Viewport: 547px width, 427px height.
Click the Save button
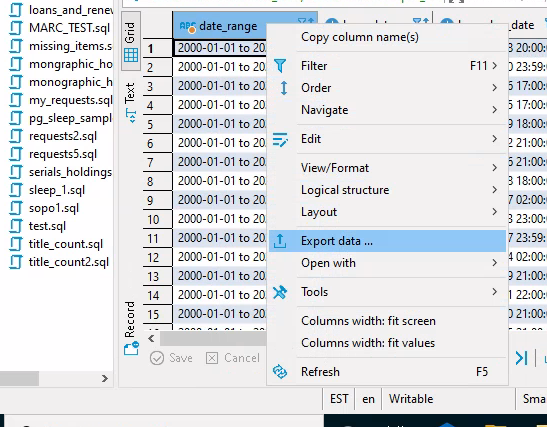pyautogui.click(x=171, y=358)
